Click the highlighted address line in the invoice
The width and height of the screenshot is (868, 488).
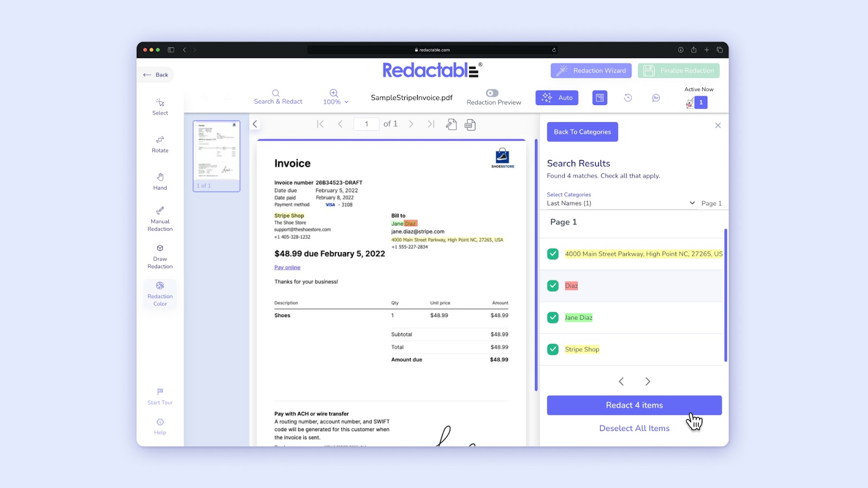tap(447, 240)
